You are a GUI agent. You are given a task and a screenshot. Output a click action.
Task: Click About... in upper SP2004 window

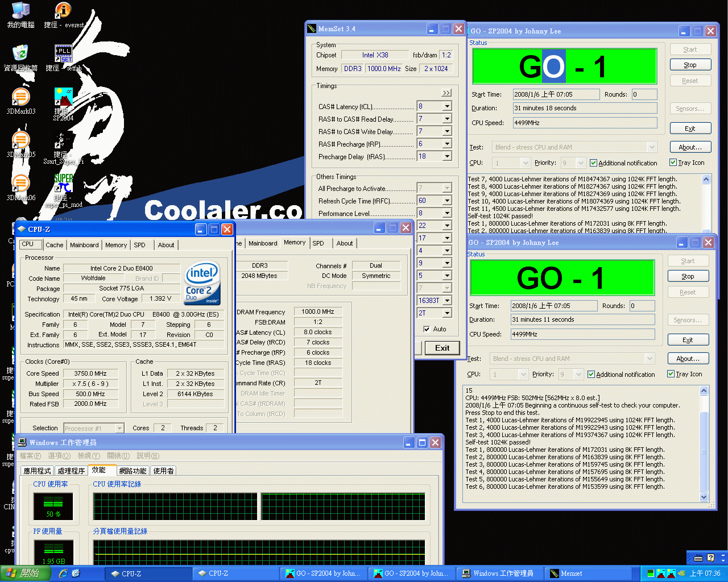click(x=690, y=147)
